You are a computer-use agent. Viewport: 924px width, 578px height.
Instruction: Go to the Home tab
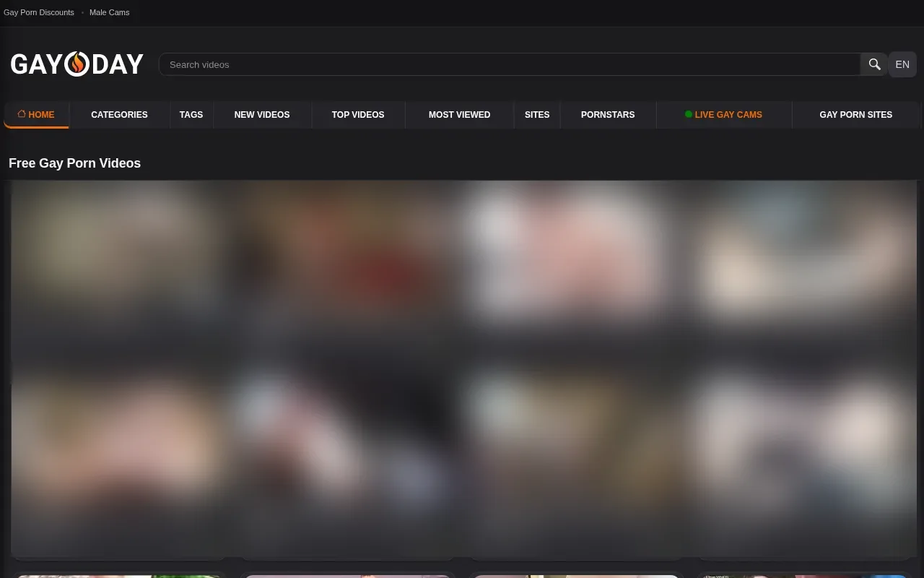pos(36,114)
